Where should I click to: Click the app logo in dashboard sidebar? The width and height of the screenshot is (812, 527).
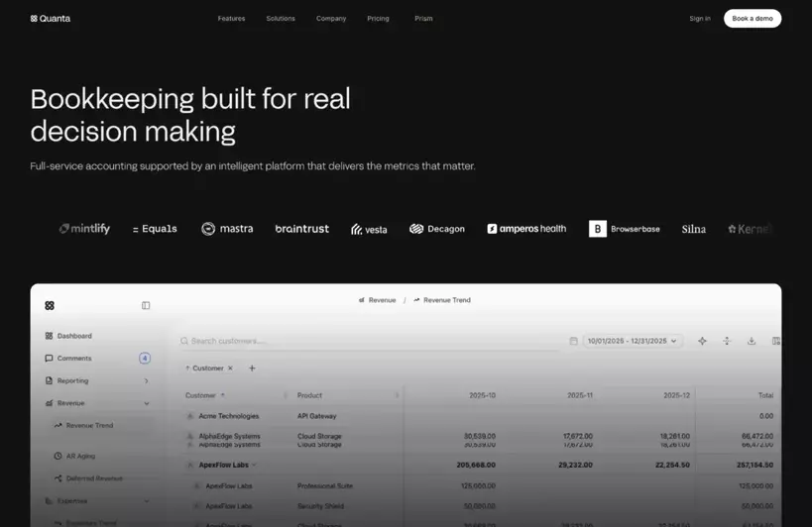click(x=50, y=306)
